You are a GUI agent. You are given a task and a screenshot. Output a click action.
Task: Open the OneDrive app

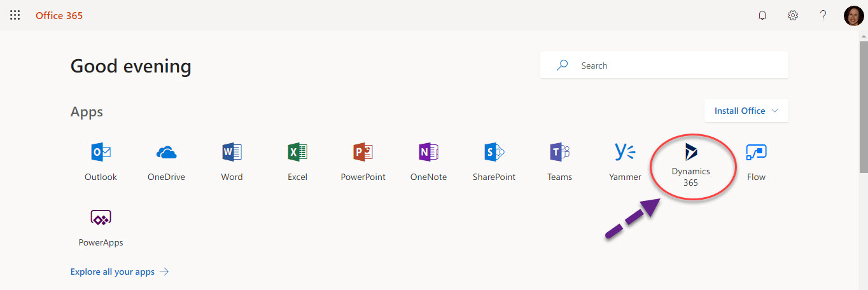(166, 162)
